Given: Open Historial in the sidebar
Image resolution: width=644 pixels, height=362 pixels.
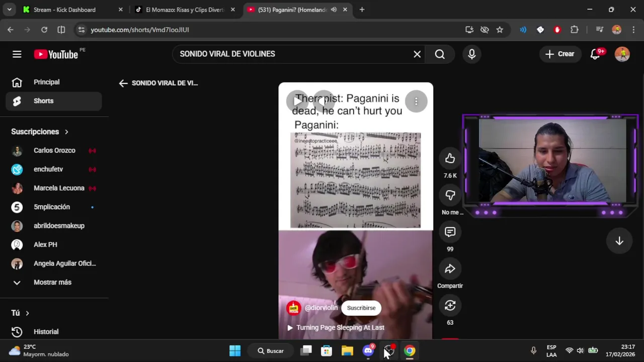Looking at the screenshot, I should (54, 332).
